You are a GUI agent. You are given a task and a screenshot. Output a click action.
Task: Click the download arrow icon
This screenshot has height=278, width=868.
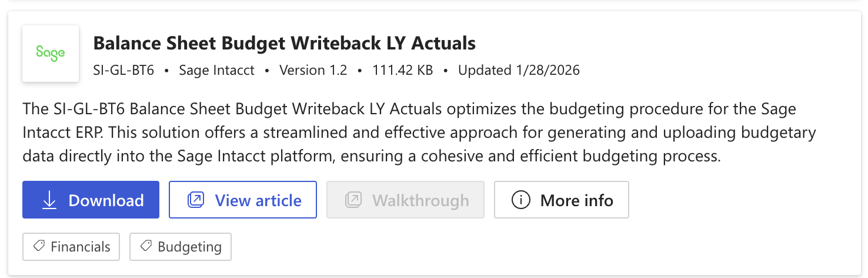[49, 200]
